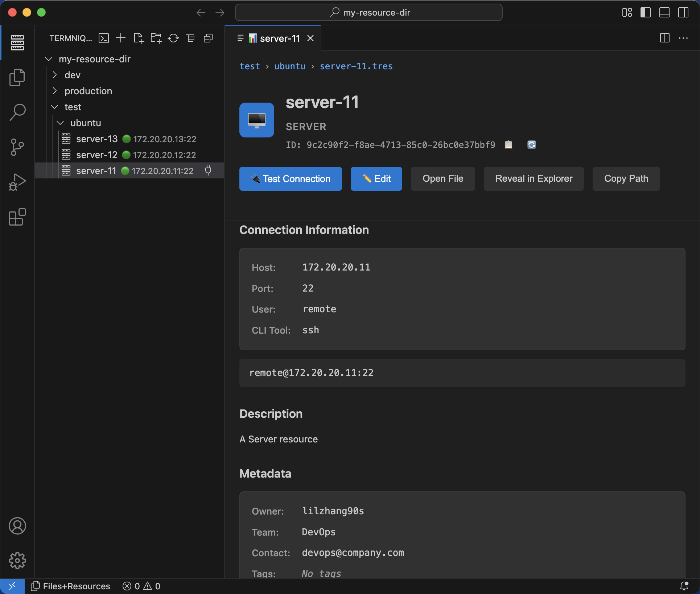This screenshot has width=700, height=594.
Task: Toggle the panel layout in the title bar
Action: pyautogui.click(x=664, y=12)
